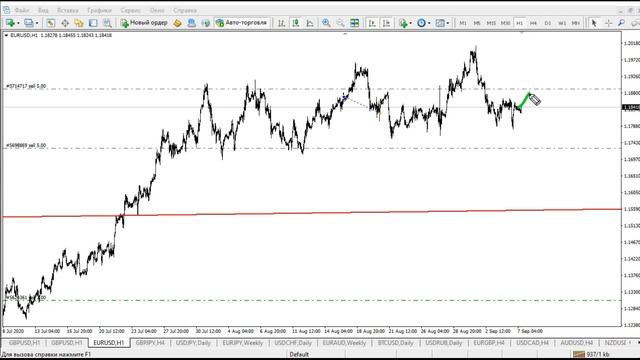This screenshot has height=360, width=640.
Task: Switch to the GBPJPY,H4 chart tab
Action: coord(150,343)
